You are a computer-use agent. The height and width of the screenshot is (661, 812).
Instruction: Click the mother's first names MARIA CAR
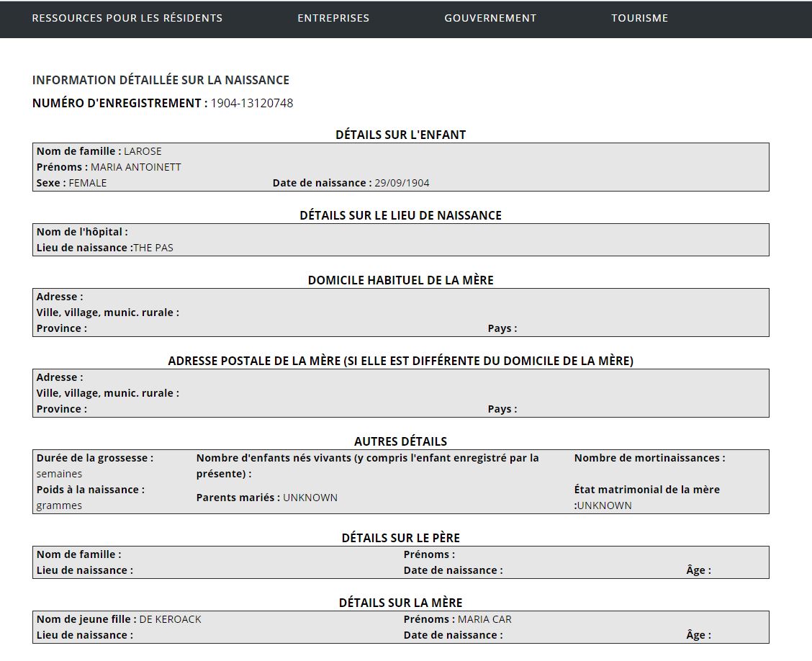[x=484, y=619]
